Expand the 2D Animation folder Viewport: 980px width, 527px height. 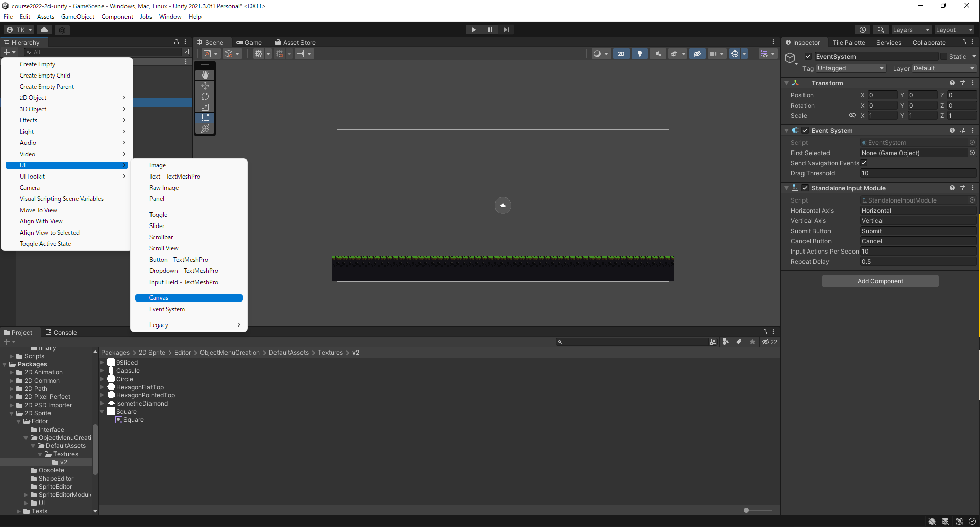[12, 372]
